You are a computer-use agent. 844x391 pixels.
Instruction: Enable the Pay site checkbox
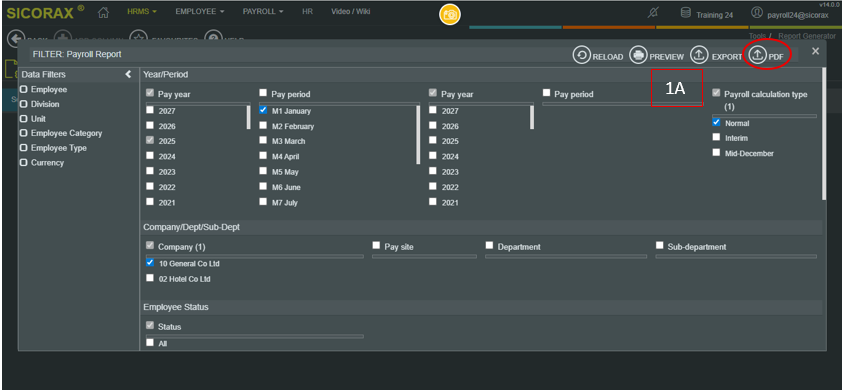coord(376,245)
